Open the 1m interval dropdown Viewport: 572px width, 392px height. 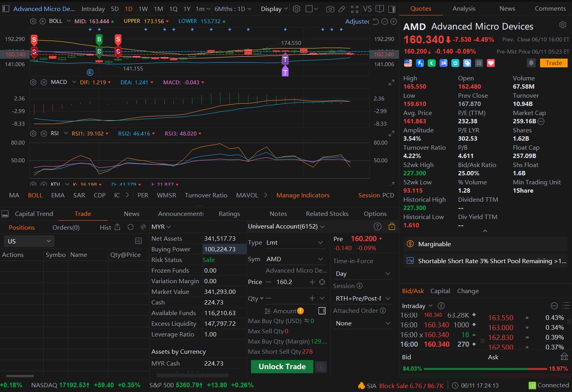(x=203, y=9)
